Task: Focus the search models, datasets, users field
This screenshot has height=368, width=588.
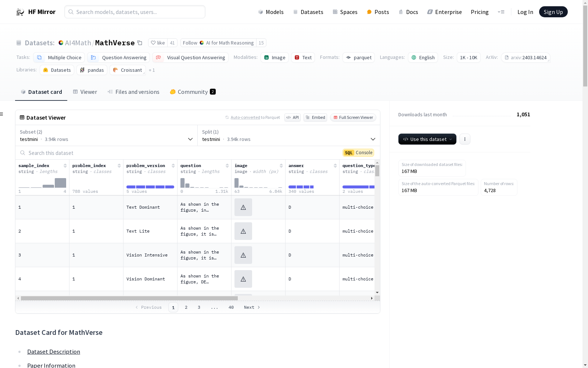Action: 135,12
